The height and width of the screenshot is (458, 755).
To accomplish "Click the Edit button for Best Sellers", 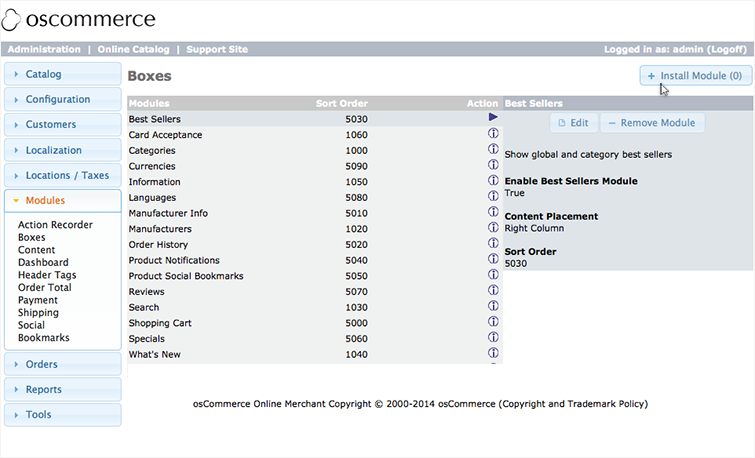I will tap(574, 123).
